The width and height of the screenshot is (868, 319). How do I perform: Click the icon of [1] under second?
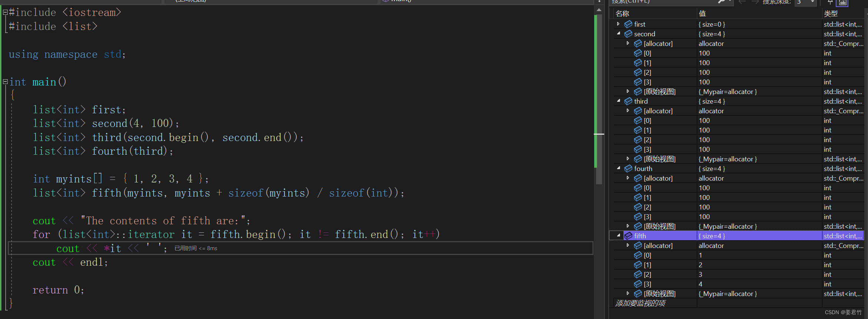click(x=638, y=63)
